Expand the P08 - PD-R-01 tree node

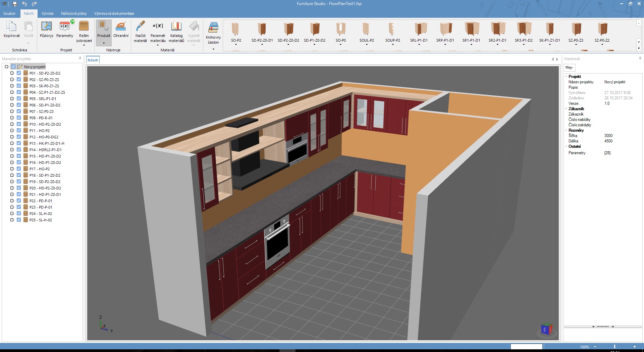(x=12, y=118)
